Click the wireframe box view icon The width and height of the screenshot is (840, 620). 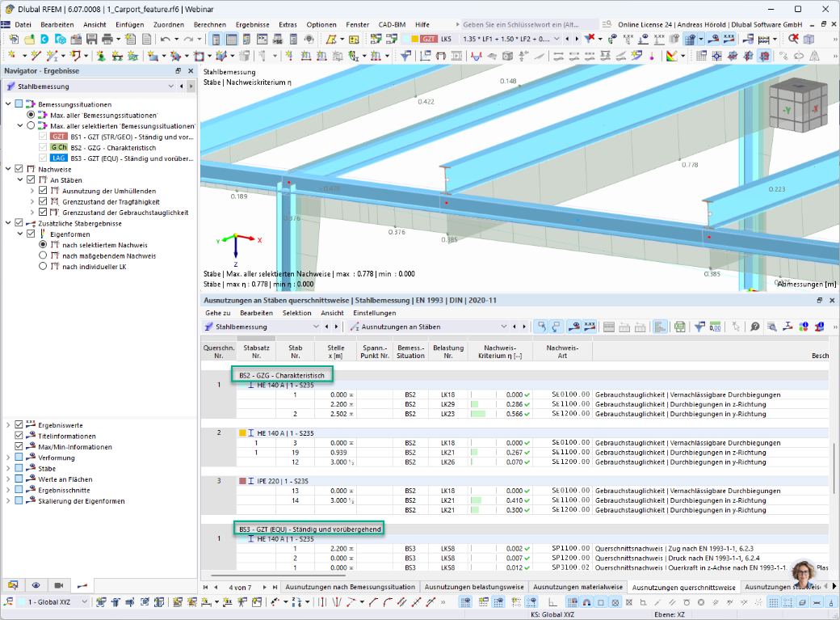[x=809, y=39]
